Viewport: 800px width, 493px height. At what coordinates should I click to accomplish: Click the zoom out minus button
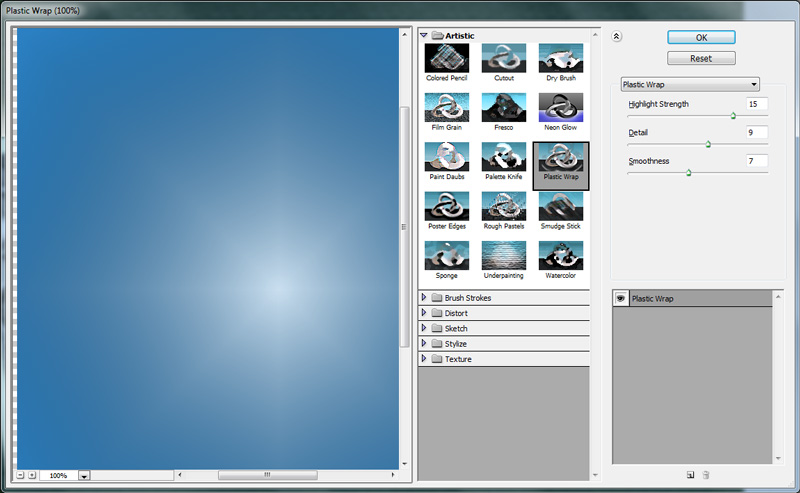(21, 475)
